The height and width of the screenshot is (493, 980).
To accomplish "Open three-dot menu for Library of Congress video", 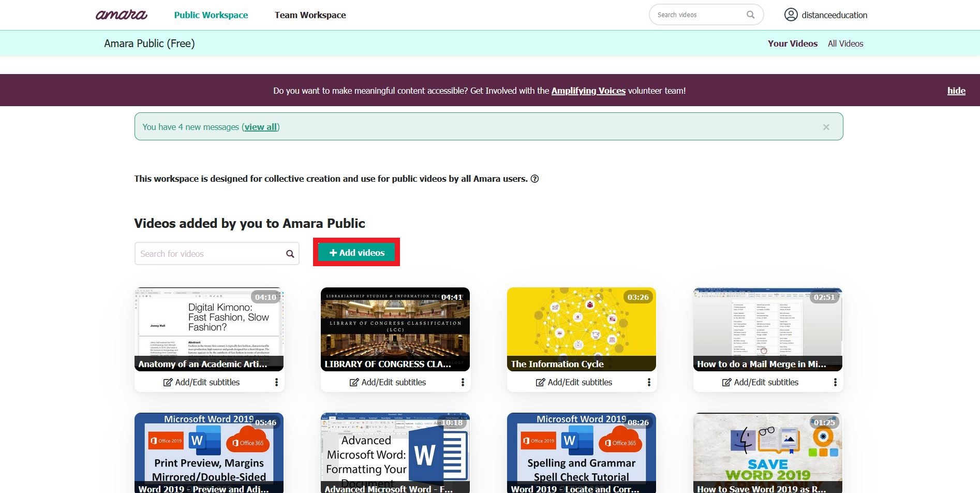I will tap(463, 382).
